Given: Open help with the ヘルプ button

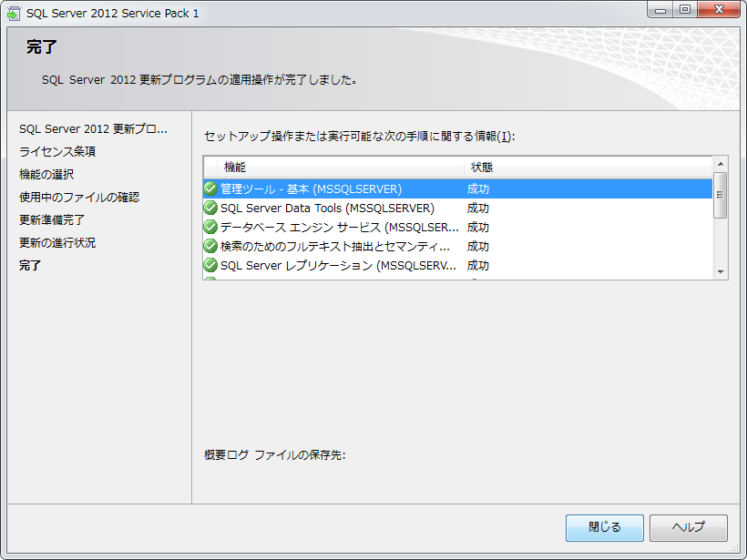Looking at the screenshot, I should (x=688, y=527).
